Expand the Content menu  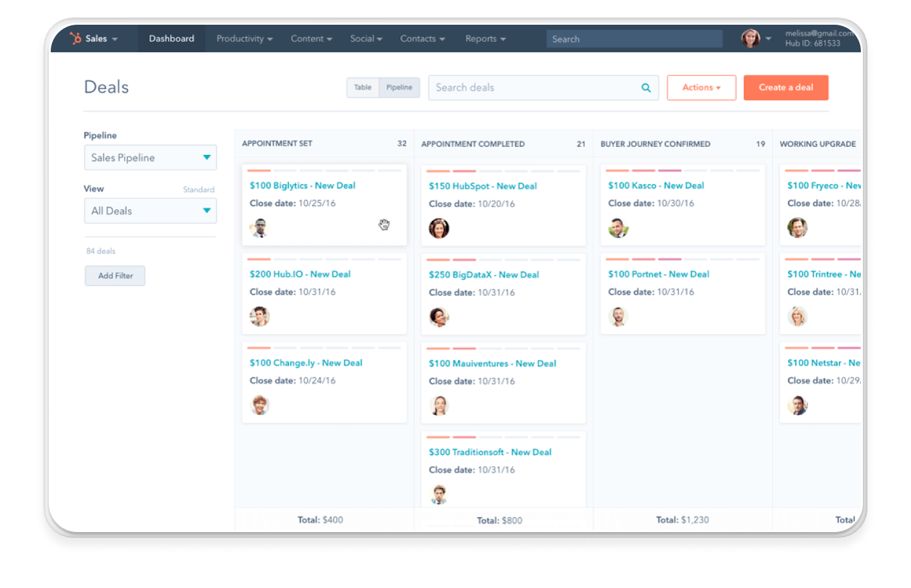(311, 38)
